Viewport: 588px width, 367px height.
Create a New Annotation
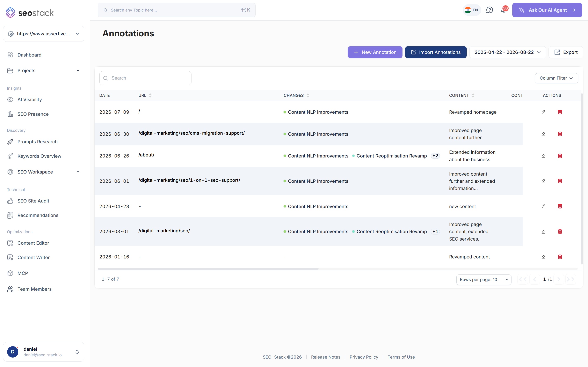coord(375,52)
